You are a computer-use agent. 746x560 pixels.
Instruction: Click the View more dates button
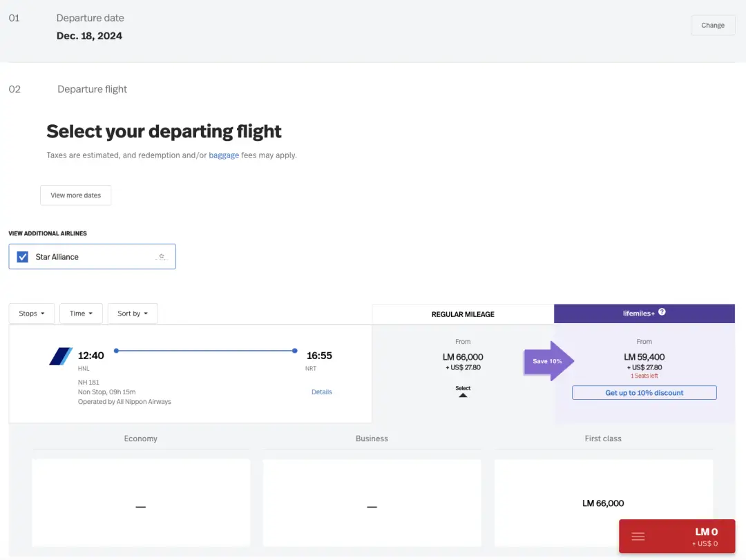[75, 195]
